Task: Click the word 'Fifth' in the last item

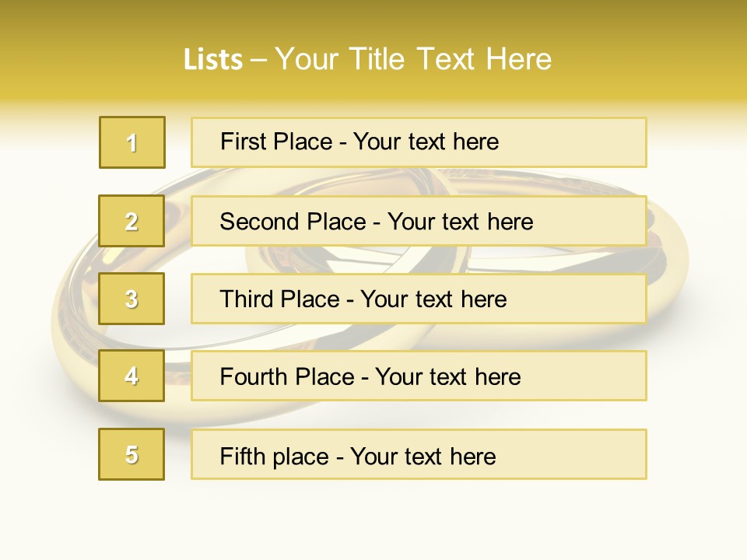Action: tap(241, 456)
